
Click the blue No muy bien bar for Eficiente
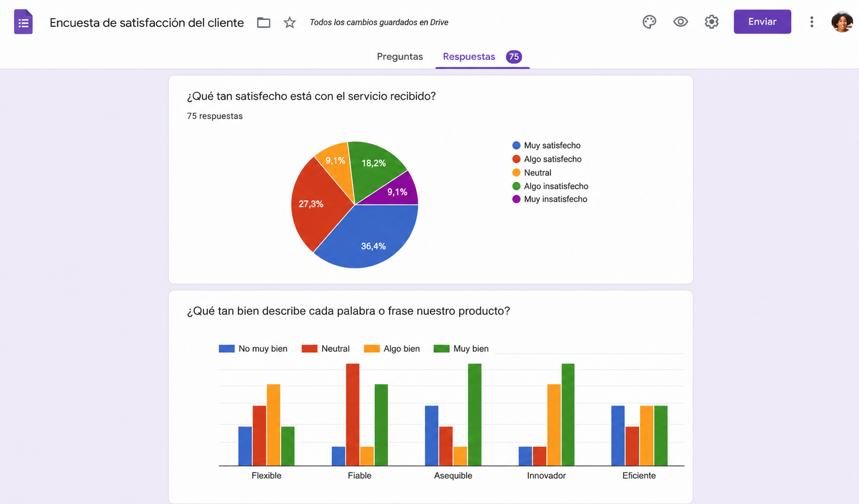point(618,436)
